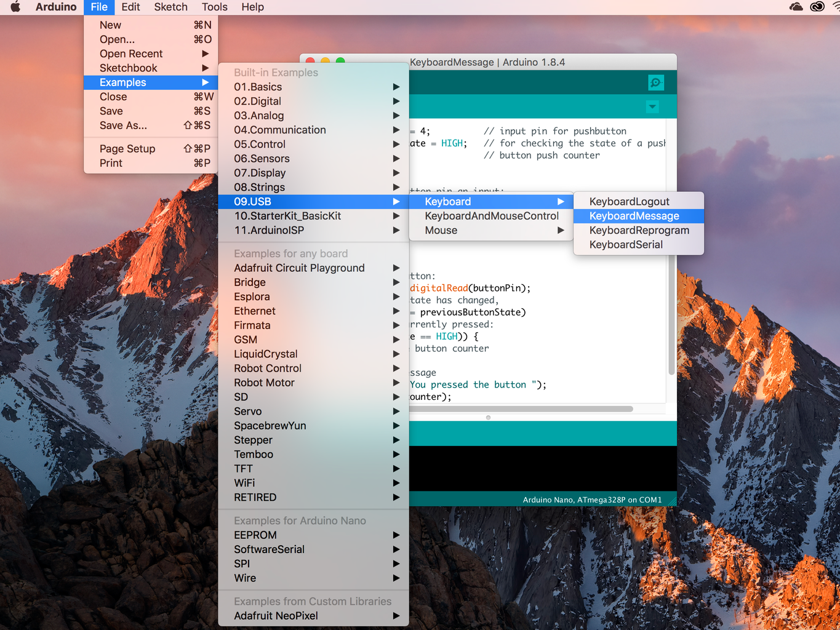The image size is (840, 630).
Task: Open the LiquidCrystal examples submenu
Action: [x=313, y=354]
